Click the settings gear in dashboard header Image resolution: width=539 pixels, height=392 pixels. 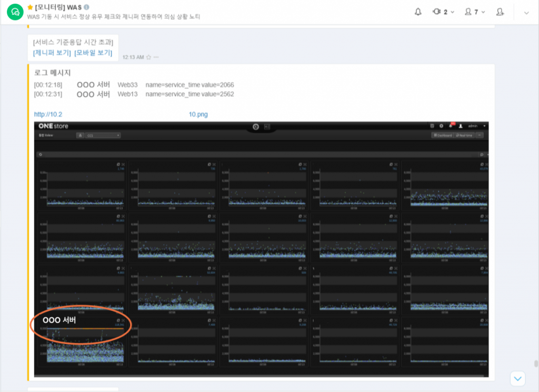click(x=441, y=126)
